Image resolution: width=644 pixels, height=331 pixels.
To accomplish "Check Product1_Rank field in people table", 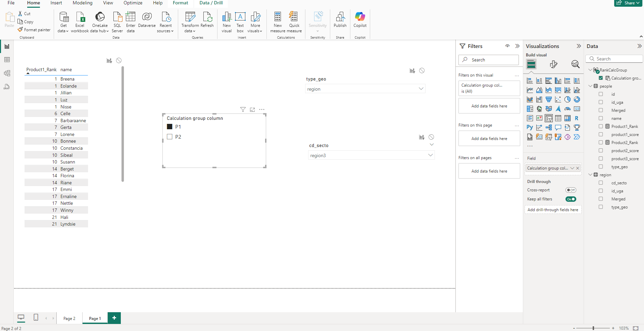I will point(601,126).
